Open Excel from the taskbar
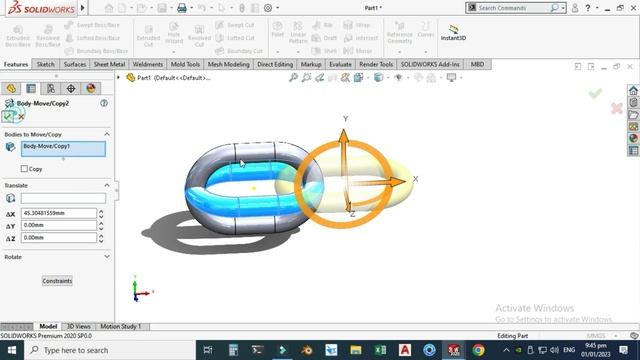 click(380, 350)
